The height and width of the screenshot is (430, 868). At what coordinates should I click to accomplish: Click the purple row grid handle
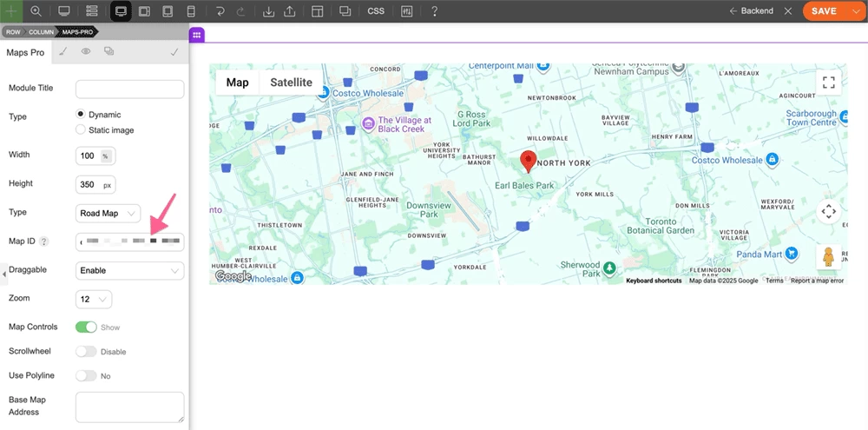[196, 35]
